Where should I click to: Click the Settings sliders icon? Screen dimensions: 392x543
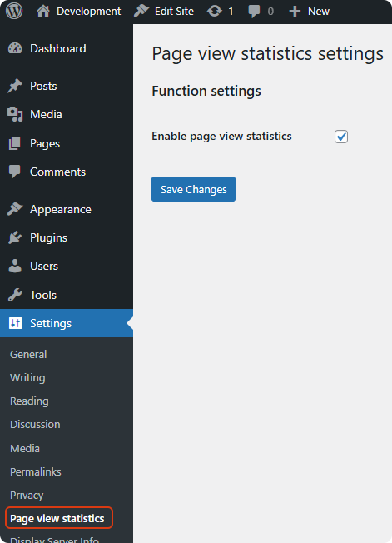pyautogui.click(x=15, y=323)
